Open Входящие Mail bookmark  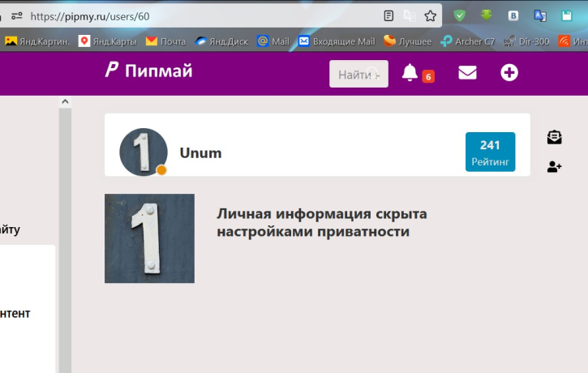point(337,41)
